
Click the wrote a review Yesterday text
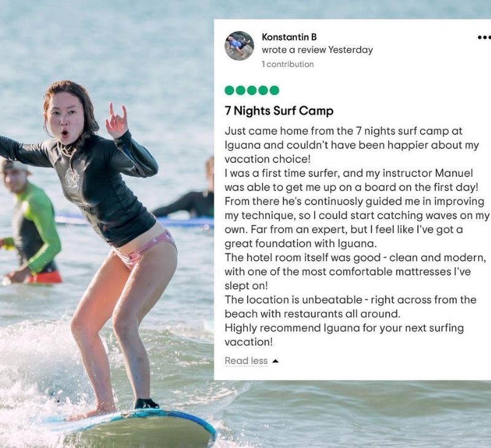pos(317,50)
